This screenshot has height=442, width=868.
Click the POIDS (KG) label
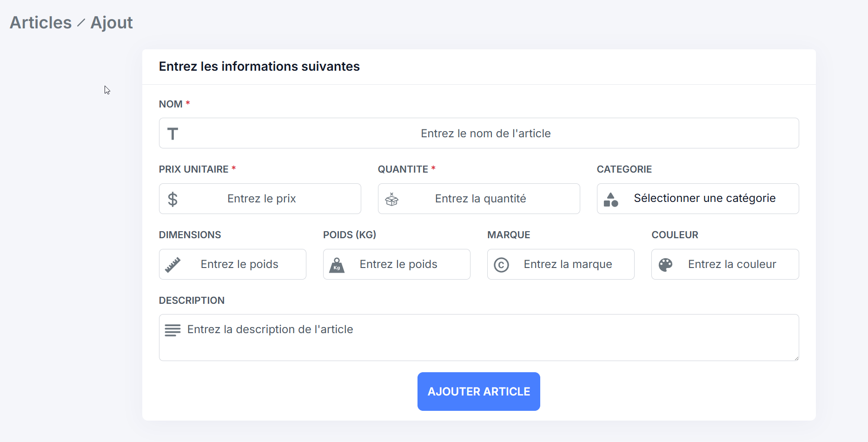coord(350,235)
